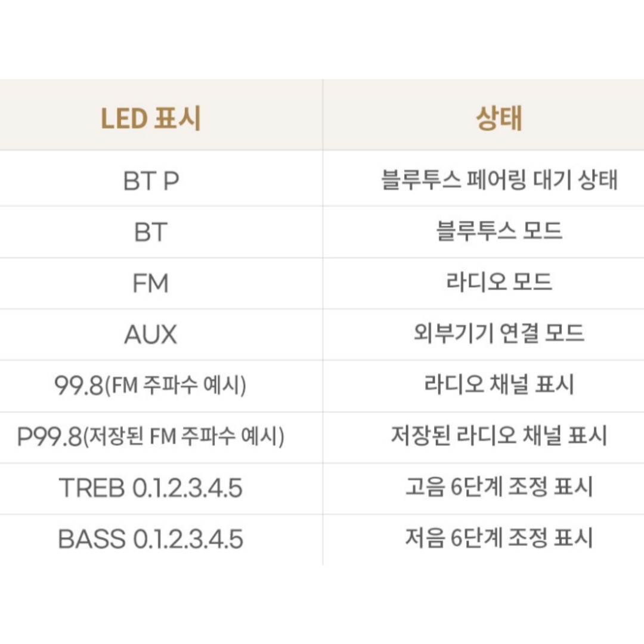Click "외부기기 연결 모드" text
Image resolution: width=644 pixels, height=644 pixels.
pos(499,333)
